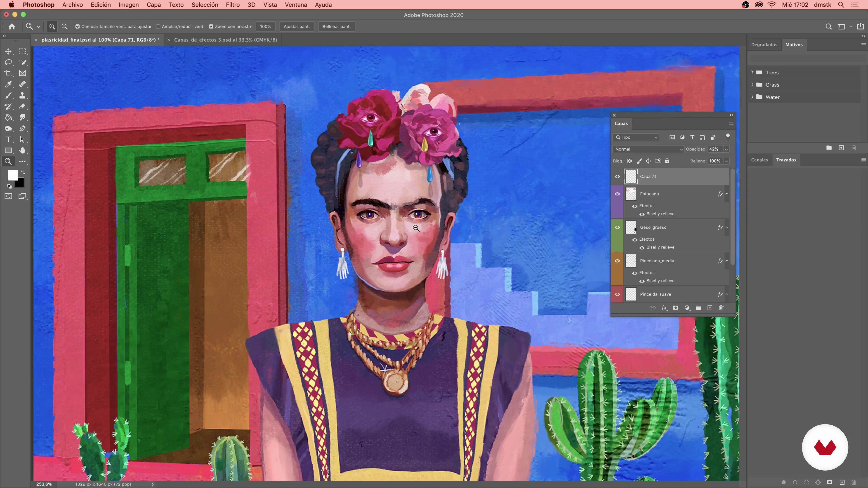Switch to the Degradados tab
This screenshot has width=868, height=488.
[x=764, y=45]
